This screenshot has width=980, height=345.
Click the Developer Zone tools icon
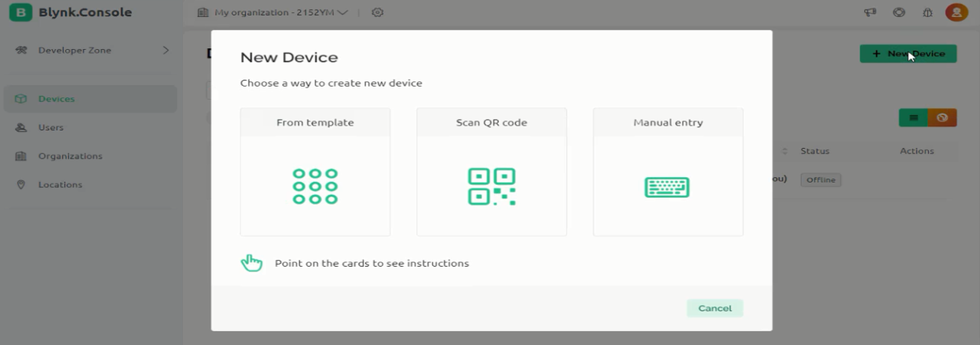coord(21,51)
